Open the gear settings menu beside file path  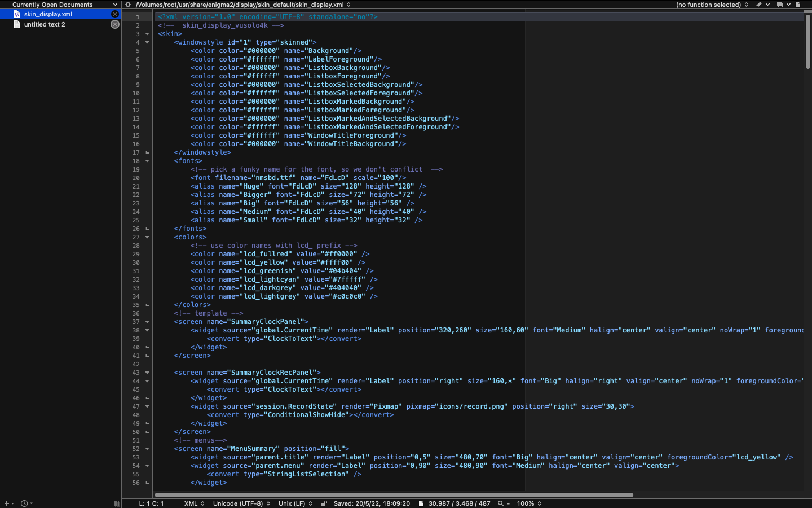(128, 5)
